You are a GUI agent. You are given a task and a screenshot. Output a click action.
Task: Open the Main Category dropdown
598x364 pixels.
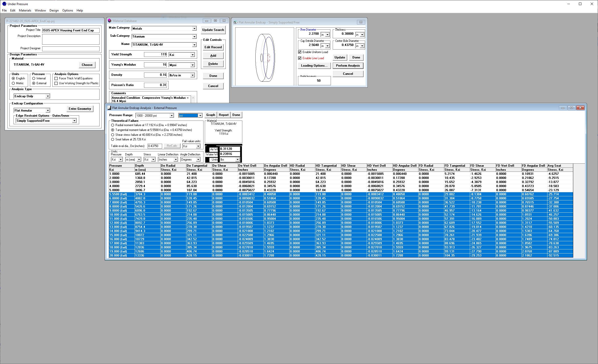point(194,28)
